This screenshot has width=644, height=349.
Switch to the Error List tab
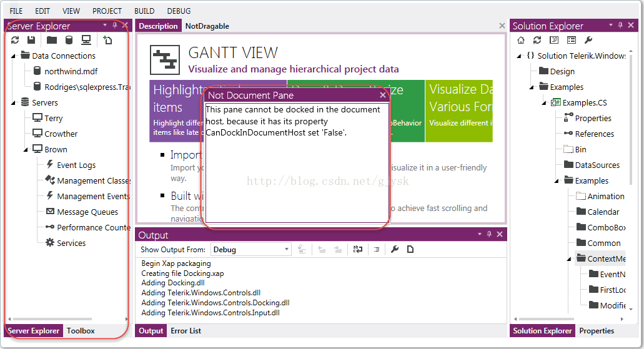pyautogui.click(x=186, y=331)
